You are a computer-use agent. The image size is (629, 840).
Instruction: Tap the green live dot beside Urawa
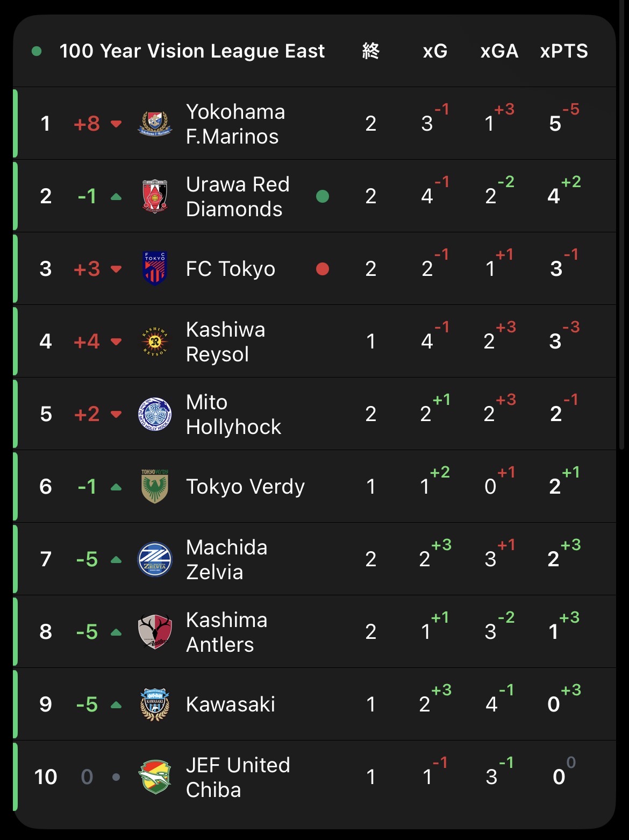coord(323,196)
